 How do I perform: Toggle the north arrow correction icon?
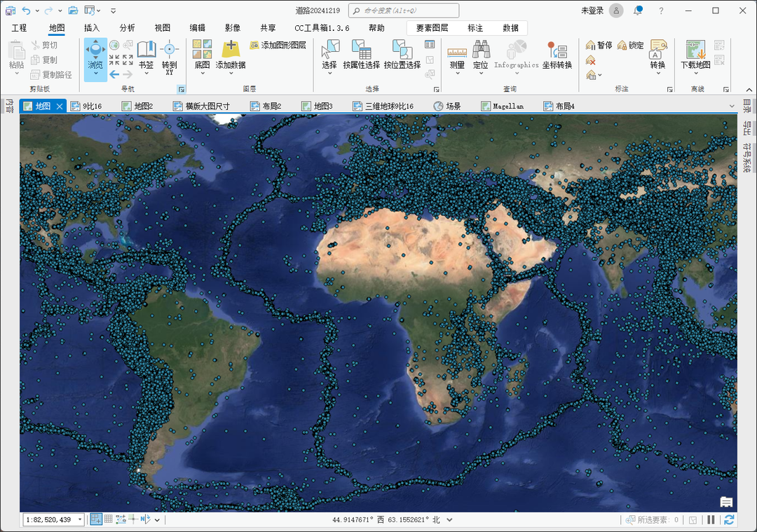(x=145, y=519)
